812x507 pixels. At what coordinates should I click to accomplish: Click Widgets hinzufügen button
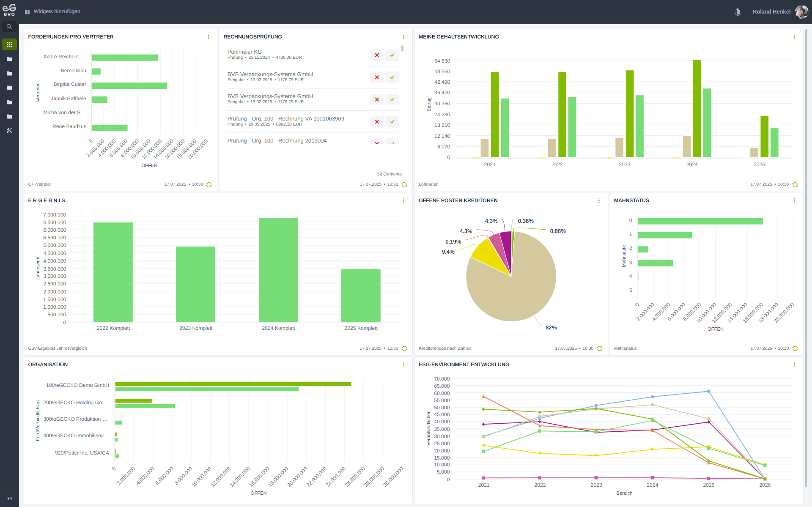[x=52, y=11]
